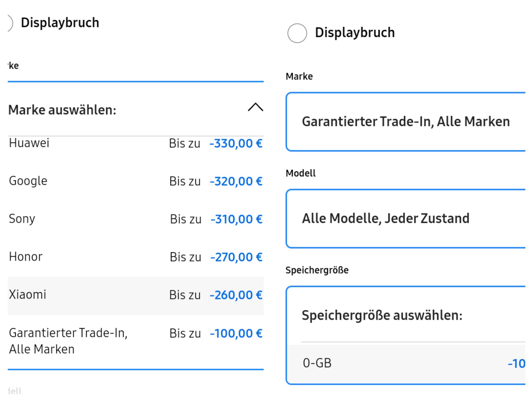Image resolution: width=532 pixels, height=400 pixels.
Task: Pick Sony in the brand options
Action: click(x=22, y=219)
